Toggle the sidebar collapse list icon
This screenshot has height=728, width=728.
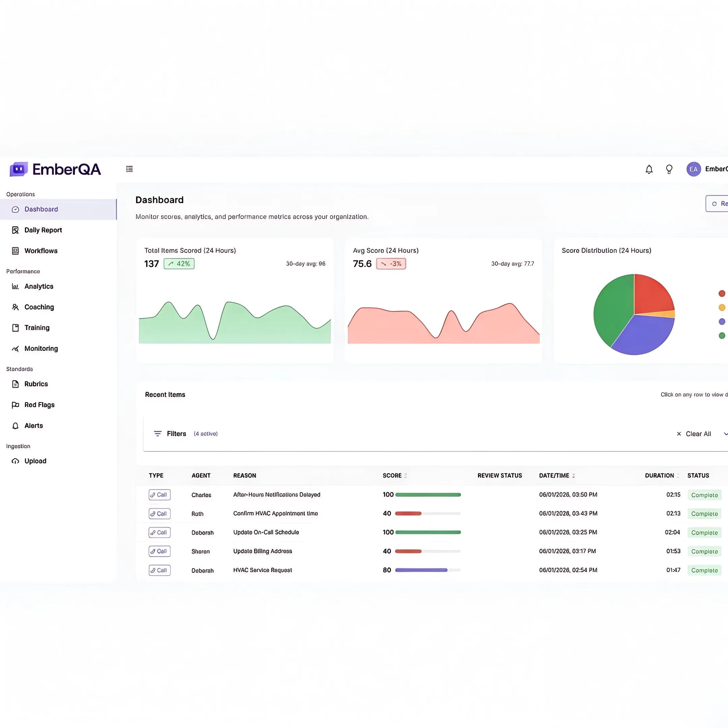[x=129, y=169]
